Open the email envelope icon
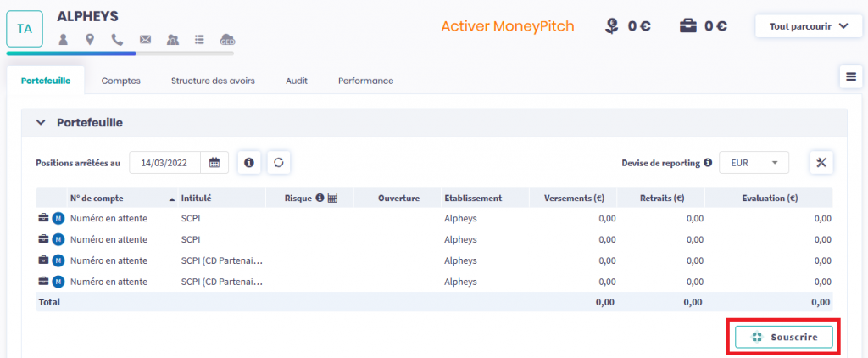This screenshot has height=358, width=868. 145,39
